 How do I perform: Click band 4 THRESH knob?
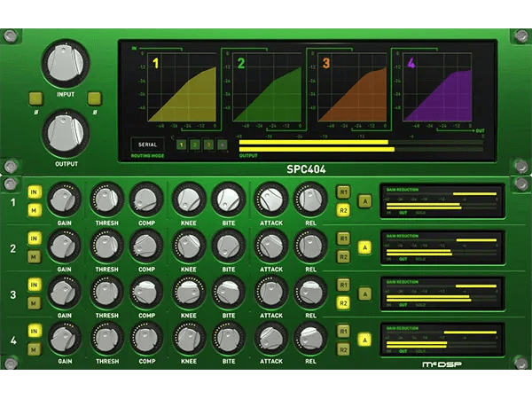(x=107, y=339)
